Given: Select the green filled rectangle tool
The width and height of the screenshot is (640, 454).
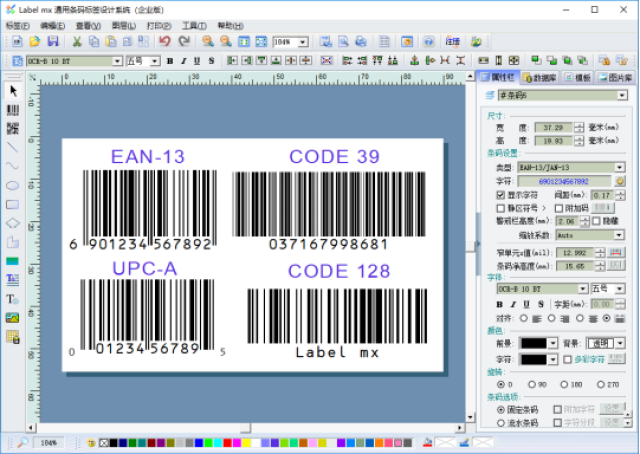Looking at the screenshot, I should pyautogui.click(x=13, y=261).
